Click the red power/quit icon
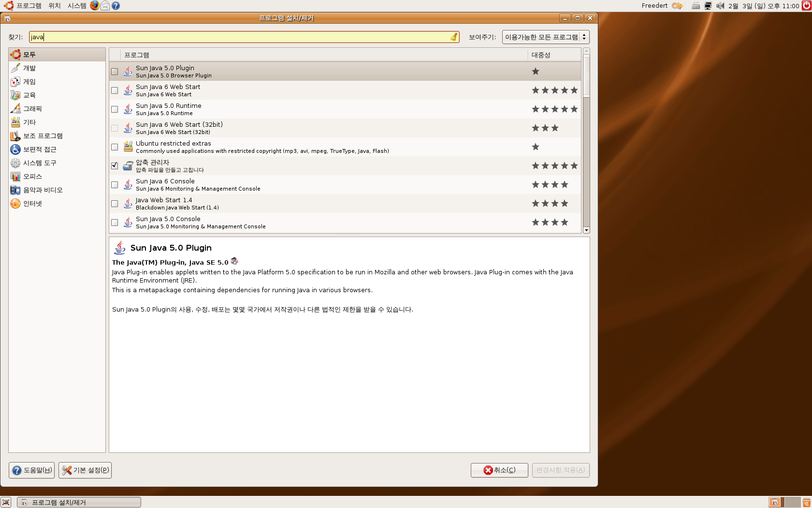Viewport: 812px width, 508px height. [x=807, y=5]
